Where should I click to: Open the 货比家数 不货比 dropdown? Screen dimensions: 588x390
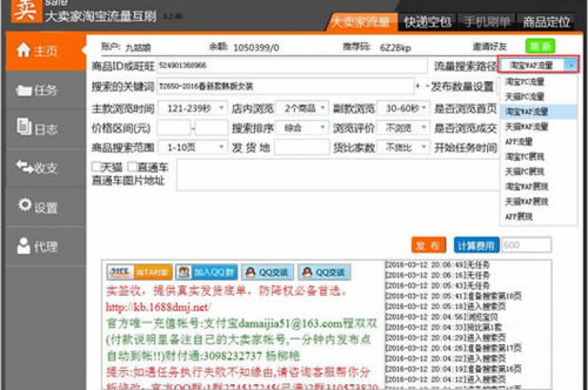[403, 148]
